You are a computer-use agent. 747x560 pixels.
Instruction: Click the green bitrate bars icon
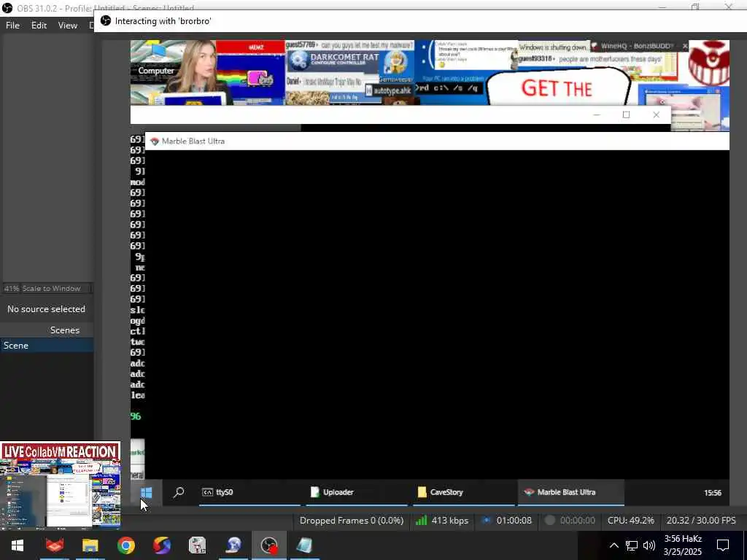click(x=421, y=521)
